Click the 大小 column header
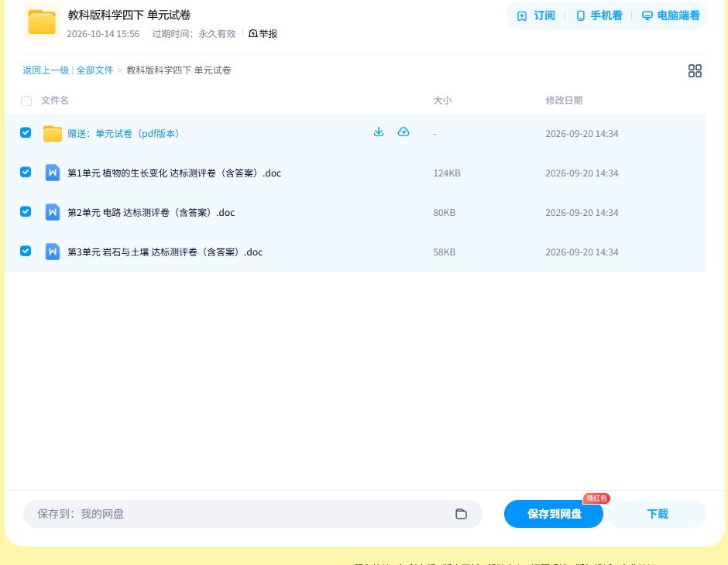728x565 pixels. 442,100
